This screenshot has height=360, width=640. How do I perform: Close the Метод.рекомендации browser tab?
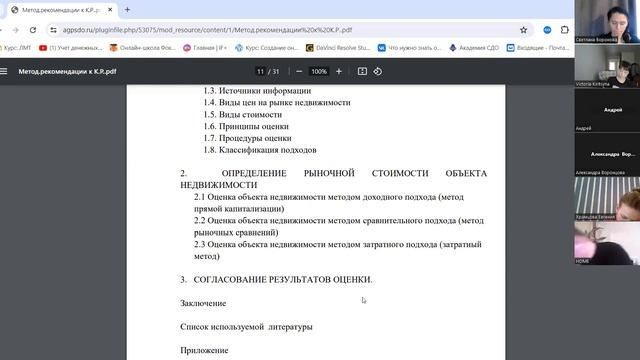click(110, 10)
